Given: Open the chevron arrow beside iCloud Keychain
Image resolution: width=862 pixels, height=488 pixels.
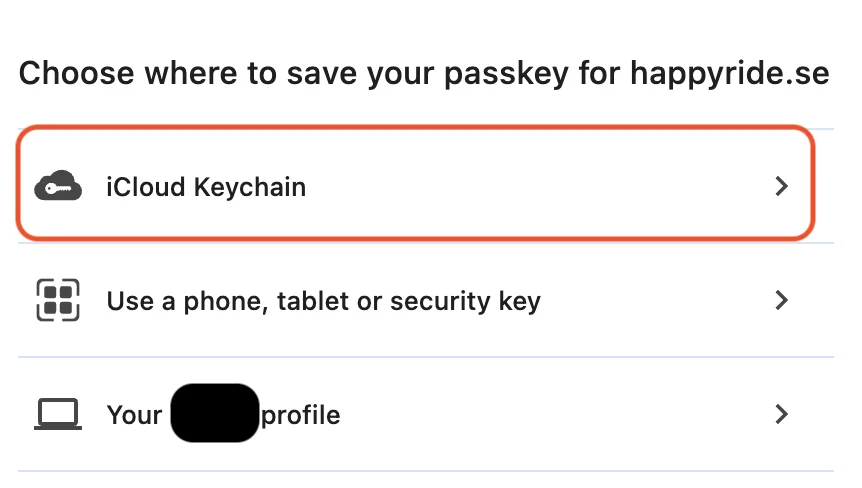Looking at the screenshot, I should coord(782,186).
